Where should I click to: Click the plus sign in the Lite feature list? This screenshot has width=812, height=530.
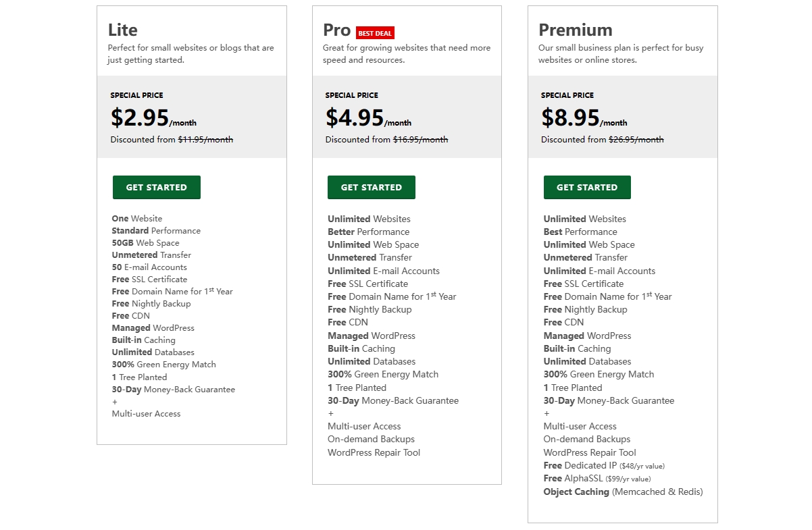pos(115,401)
